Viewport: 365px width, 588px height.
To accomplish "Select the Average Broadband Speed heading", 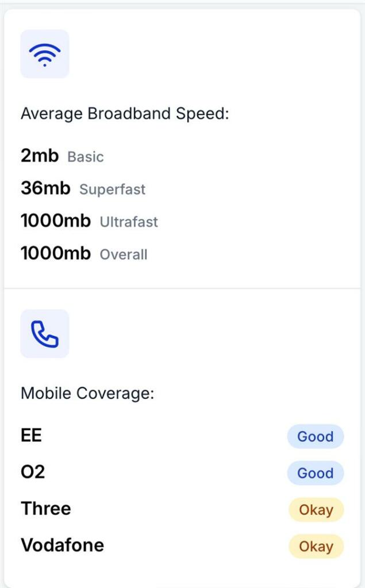I will (125, 114).
